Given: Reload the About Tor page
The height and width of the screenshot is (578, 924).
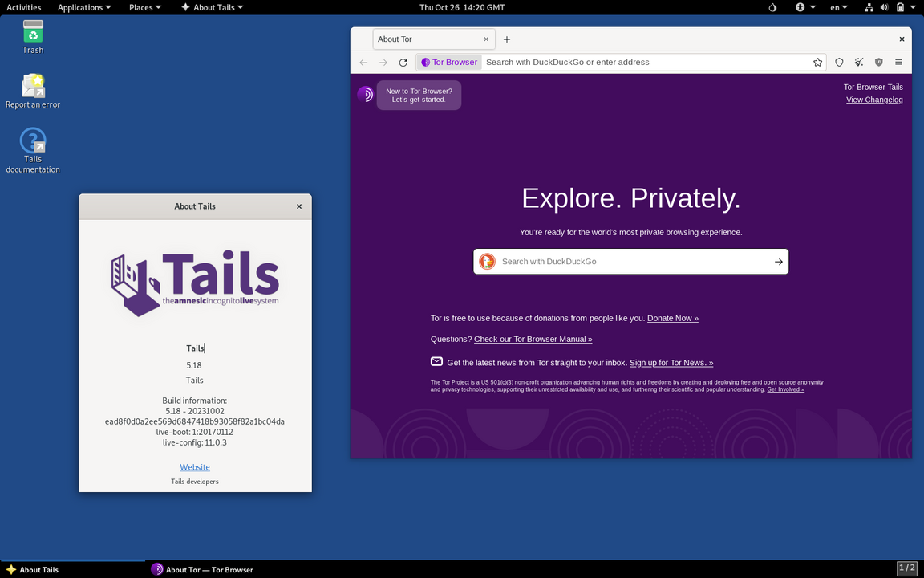Looking at the screenshot, I should (403, 62).
